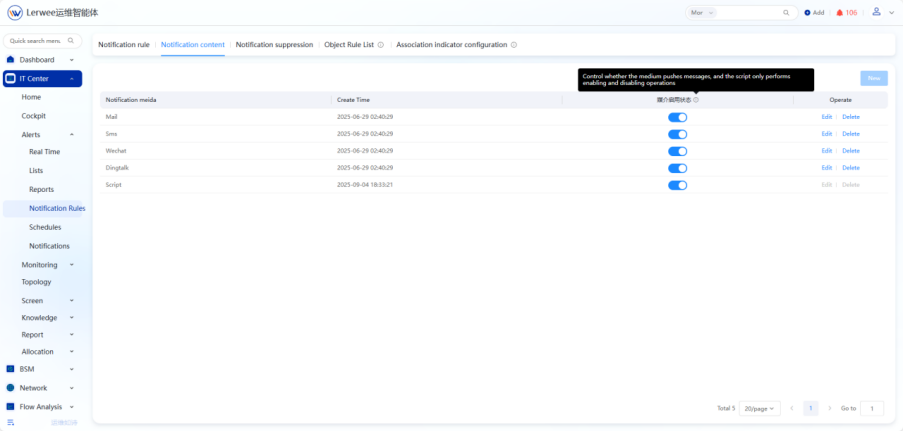Click info icon beside Association indicator configuration
Screen dimensions: 903x432
pos(514,45)
